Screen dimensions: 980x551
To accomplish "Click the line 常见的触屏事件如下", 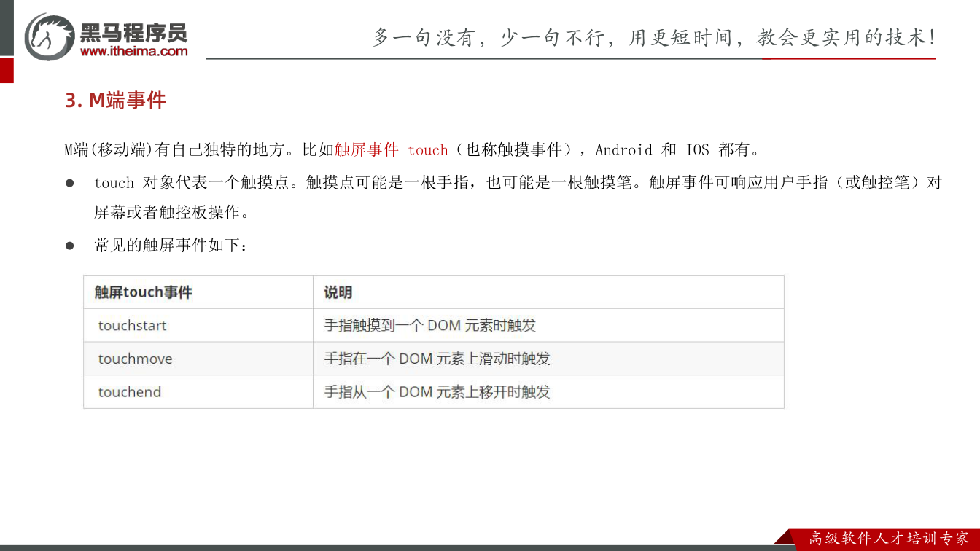I will 171,246.
